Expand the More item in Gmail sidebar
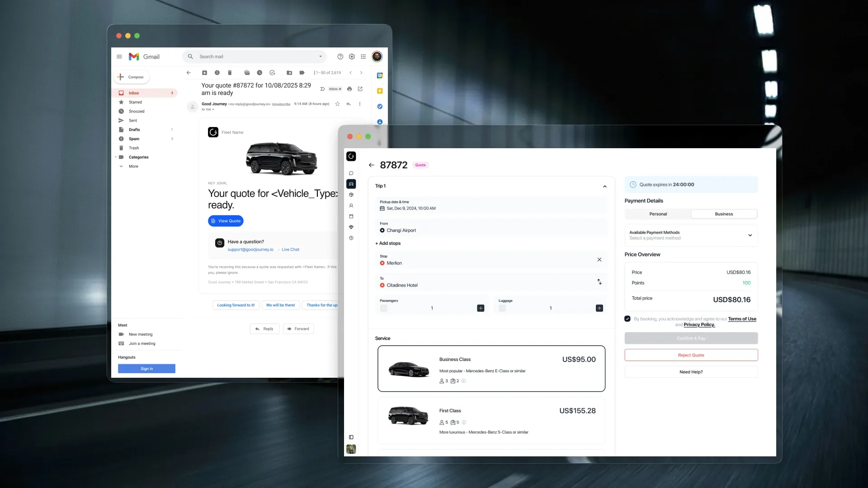This screenshot has width=868, height=488. [x=133, y=166]
